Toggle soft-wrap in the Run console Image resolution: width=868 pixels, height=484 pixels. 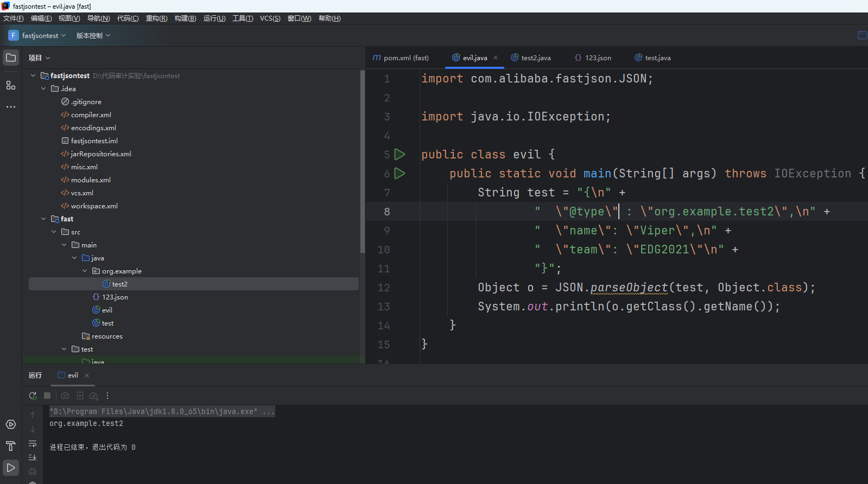[x=33, y=444]
